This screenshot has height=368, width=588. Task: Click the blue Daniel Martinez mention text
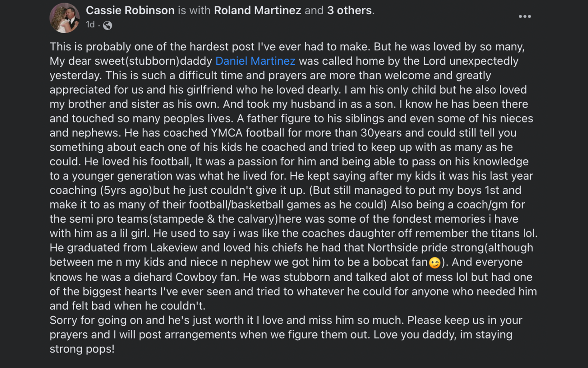[x=255, y=61]
